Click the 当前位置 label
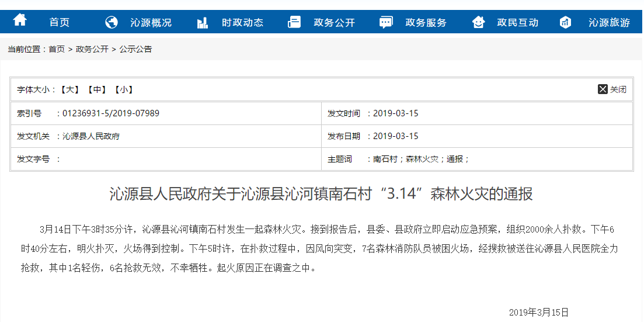The height and width of the screenshot is (322, 644). 25,49
